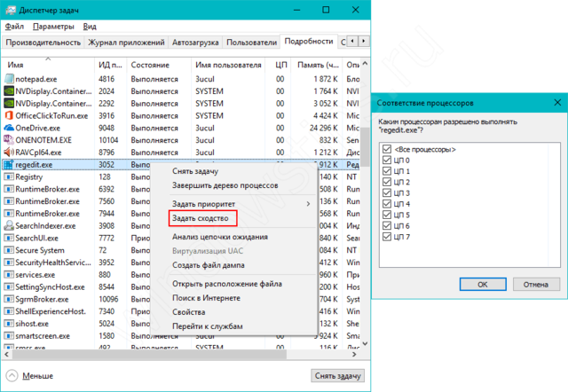Click the RAVCpl64.exe speaker icon
This screenshot has width=568, height=392.
9,152
